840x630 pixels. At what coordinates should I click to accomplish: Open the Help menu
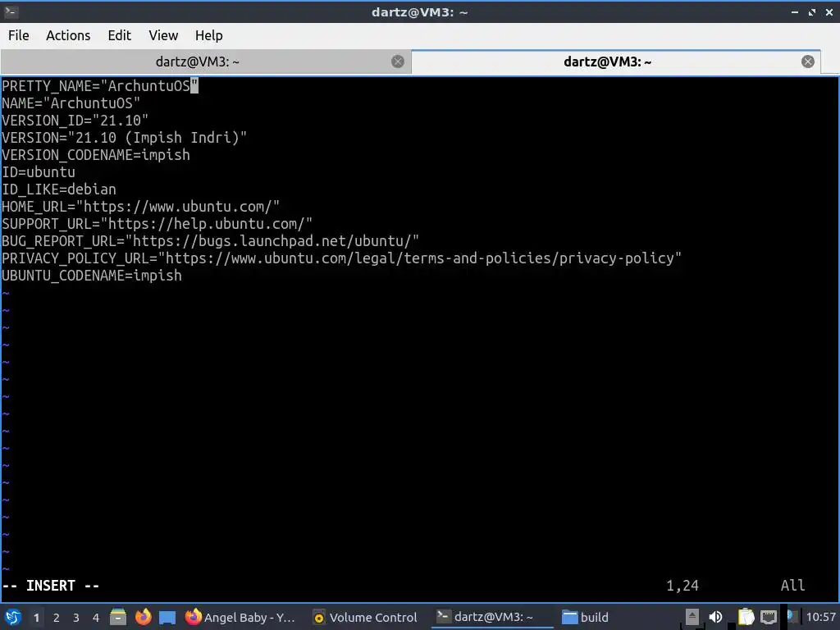click(x=208, y=35)
